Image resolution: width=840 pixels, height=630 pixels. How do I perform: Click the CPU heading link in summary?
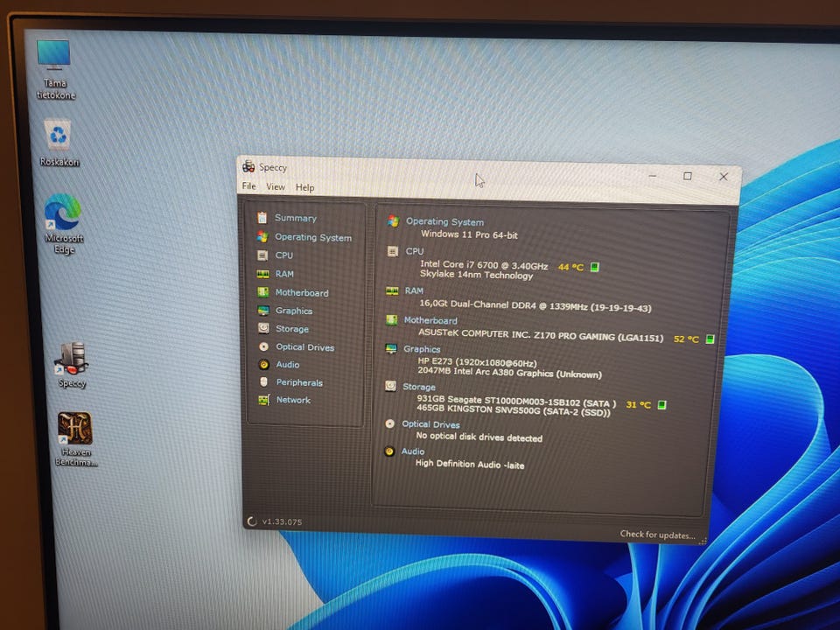(x=415, y=251)
